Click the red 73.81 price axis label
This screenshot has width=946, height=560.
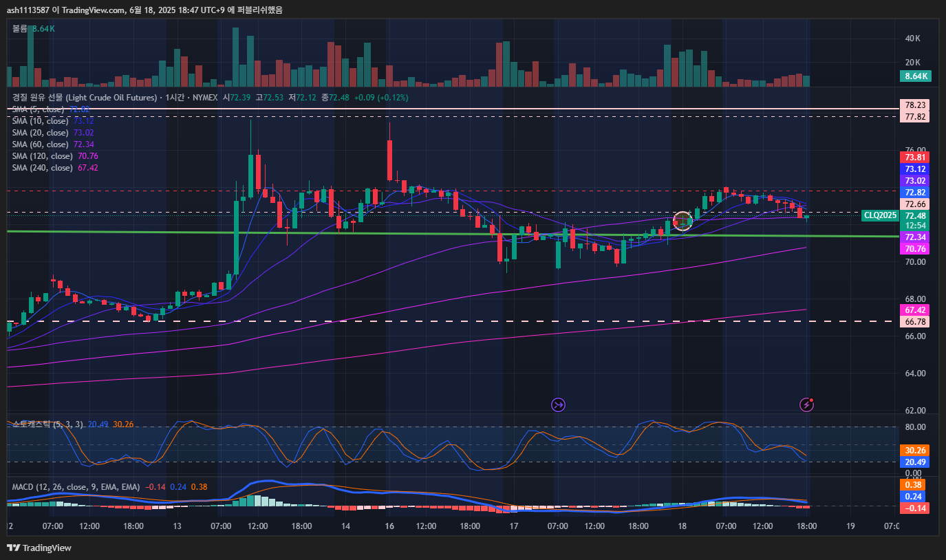coord(915,157)
